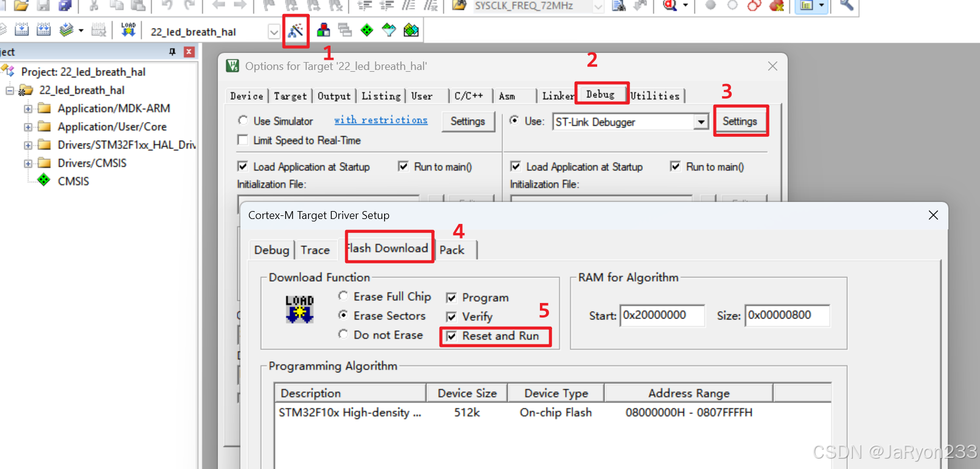Open Options for Target wand icon
This screenshot has height=469, width=980.
coord(296,30)
